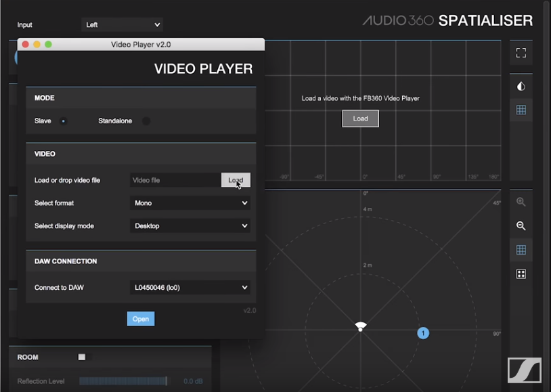Click Load button next to Video file field
Image resolution: width=551 pixels, height=392 pixels.
[236, 180]
